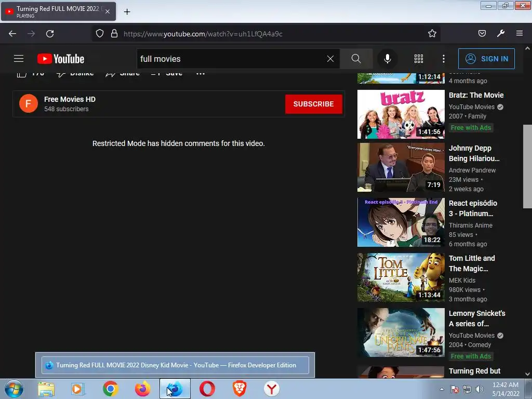Share the video

tap(123, 74)
